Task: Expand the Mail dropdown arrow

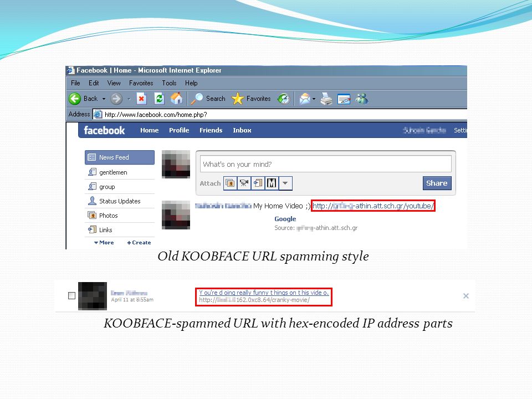Action: (314, 99)
